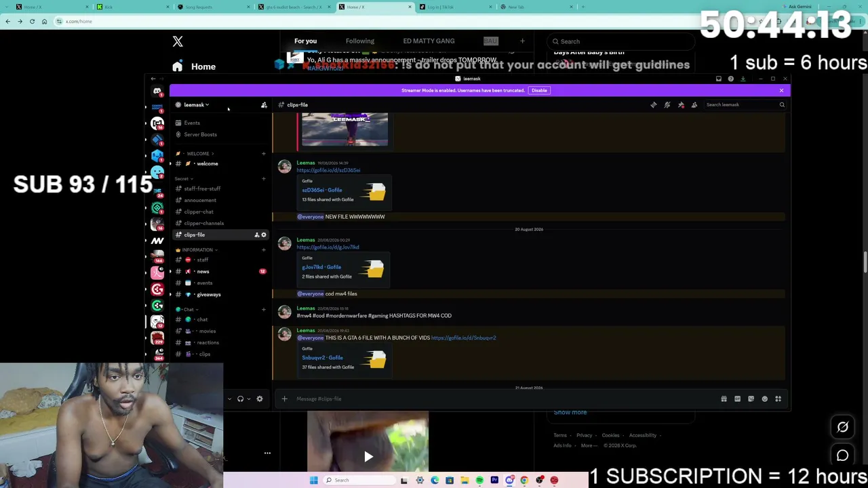Viewport: 868px width, 488px height.
Task: Open GIF picker in message bar
Action: pos(737,399)
